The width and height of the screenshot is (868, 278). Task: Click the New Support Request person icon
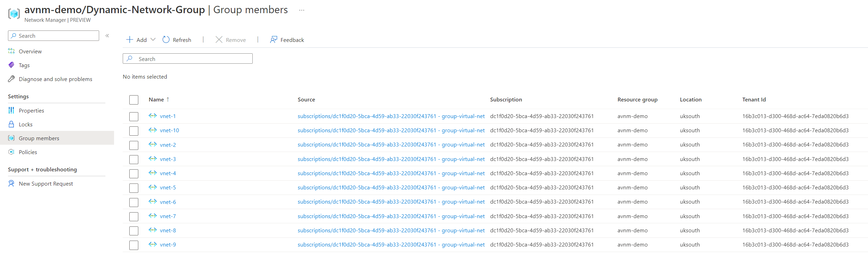click(11, 183)
